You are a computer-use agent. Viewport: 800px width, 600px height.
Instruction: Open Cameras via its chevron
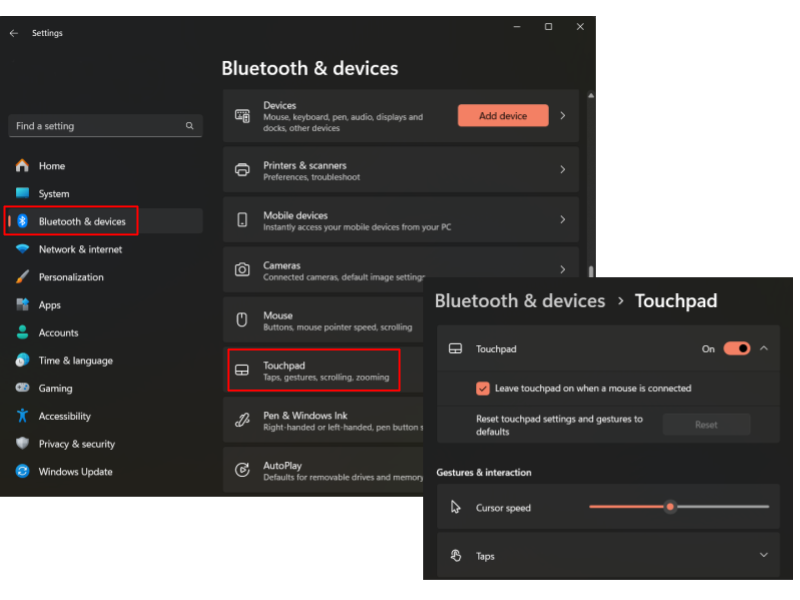(563, 269)
